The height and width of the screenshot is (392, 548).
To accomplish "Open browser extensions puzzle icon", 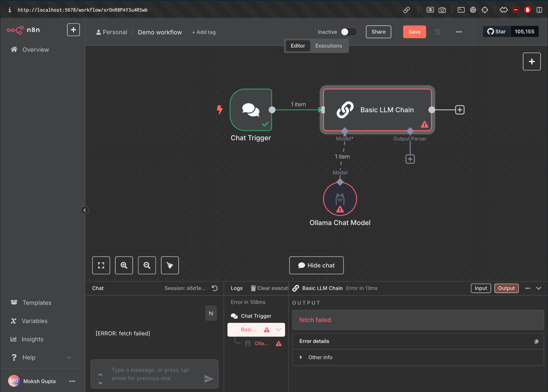I will [504, 10].
